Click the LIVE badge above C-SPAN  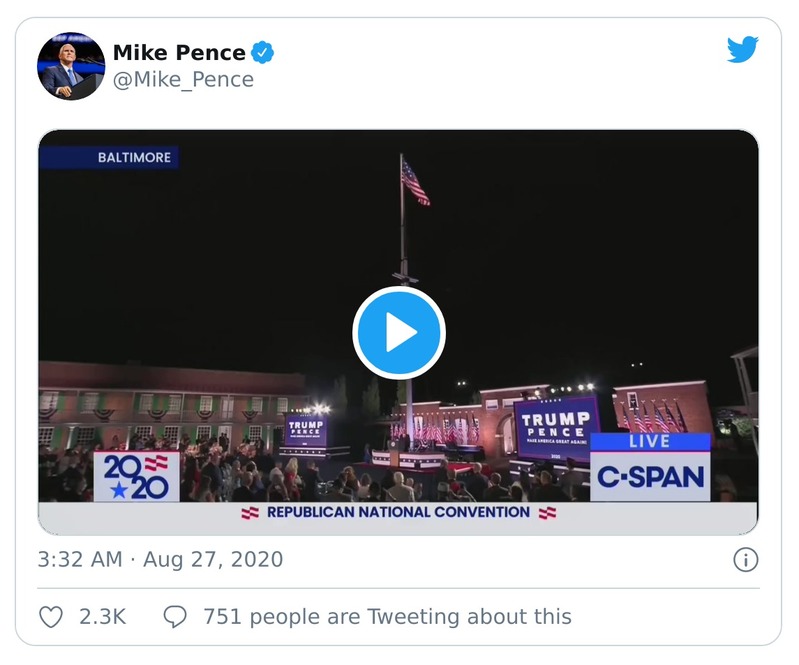click(x=650, y=441)
